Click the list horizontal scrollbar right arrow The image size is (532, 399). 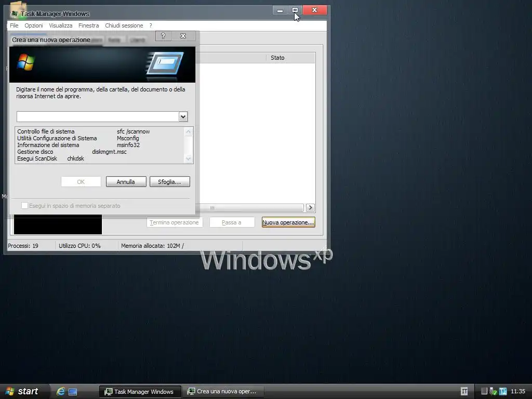pyautogui.click(x=310, y=208)
